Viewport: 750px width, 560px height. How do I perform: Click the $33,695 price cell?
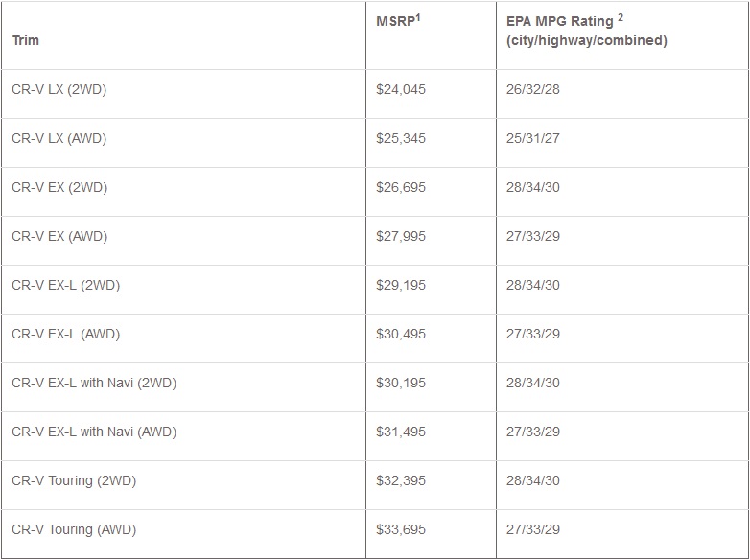point(401,529)
